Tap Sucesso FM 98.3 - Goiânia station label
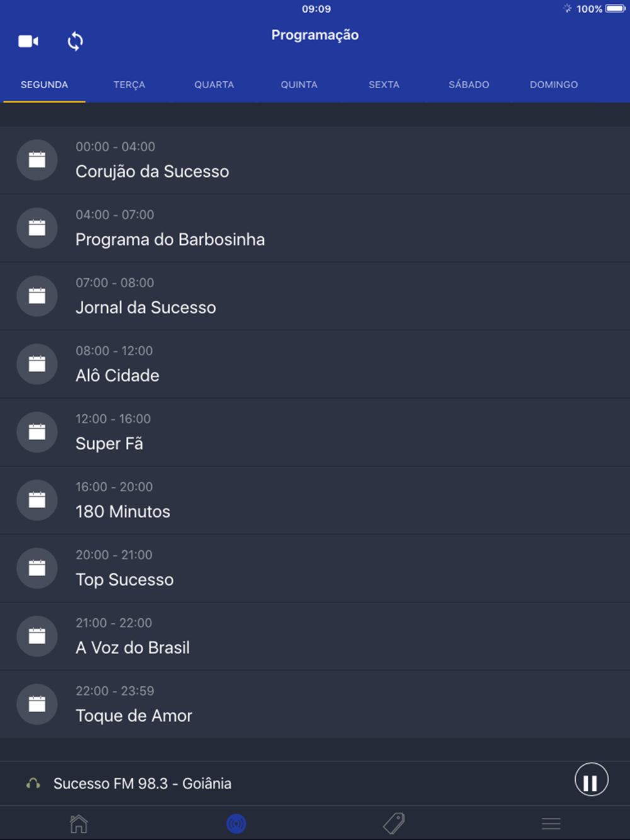The width and height of the screenshot is (630, 840). click(x=142, y=783)
